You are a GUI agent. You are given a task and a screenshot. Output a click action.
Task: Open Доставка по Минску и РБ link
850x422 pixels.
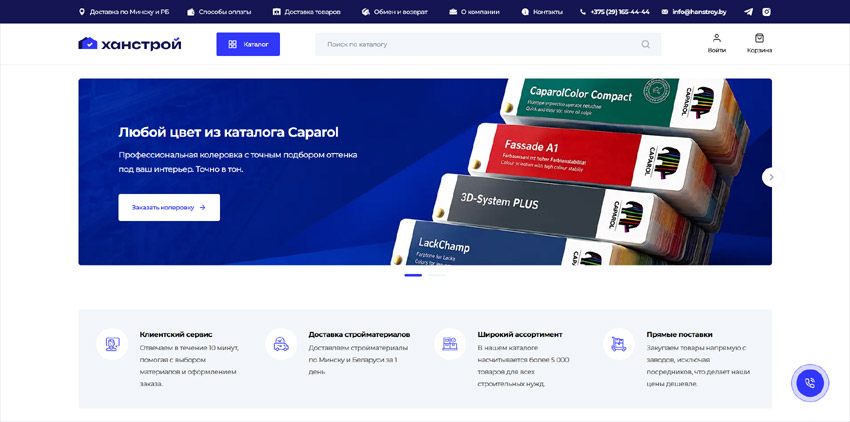click(x=124, y=12)
